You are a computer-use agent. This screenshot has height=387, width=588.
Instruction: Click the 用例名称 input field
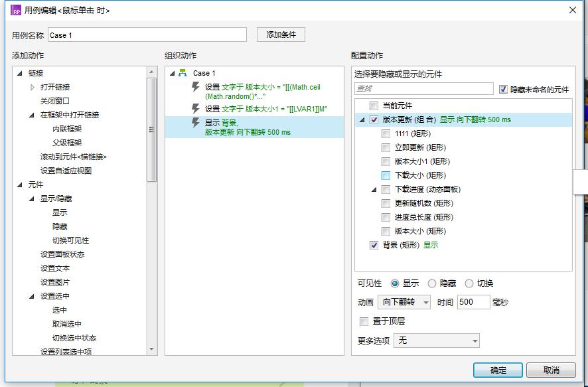[147, 35]
